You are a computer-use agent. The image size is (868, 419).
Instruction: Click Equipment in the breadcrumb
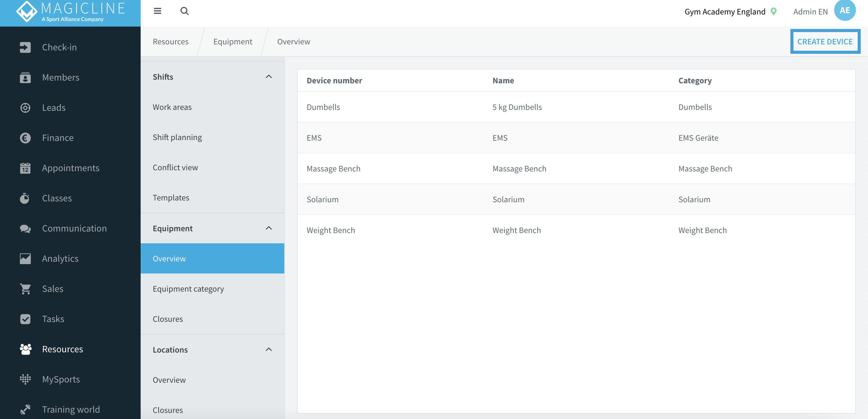pos(232,42)
